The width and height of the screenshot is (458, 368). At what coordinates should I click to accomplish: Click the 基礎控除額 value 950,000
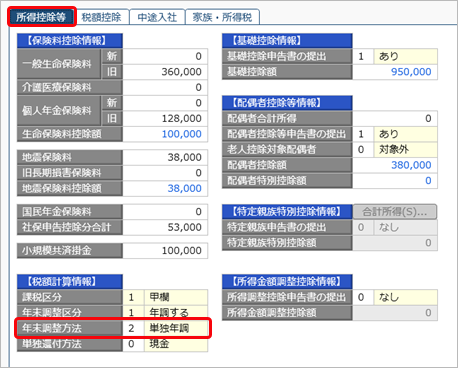tap(395, 72)
